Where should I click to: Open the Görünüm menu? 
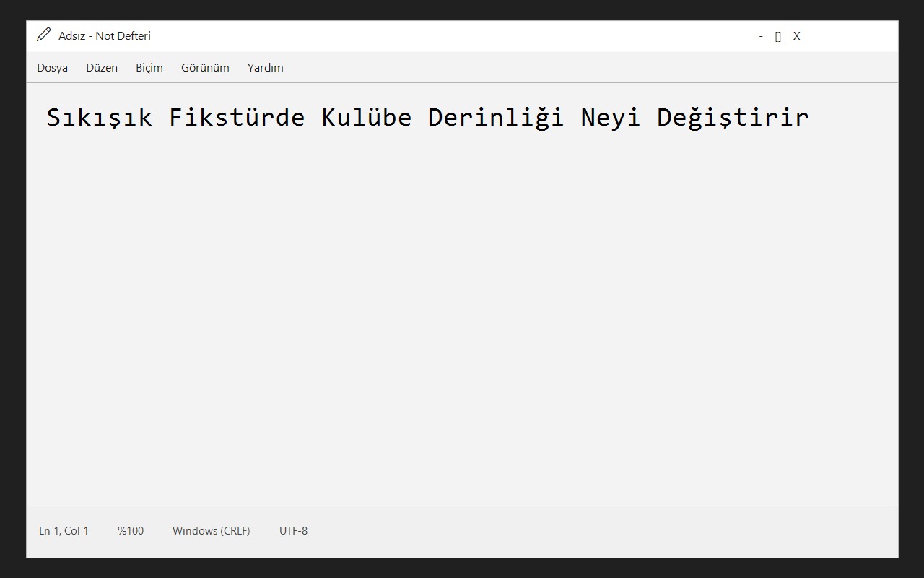pyautogui.click(x=205, y=68)
